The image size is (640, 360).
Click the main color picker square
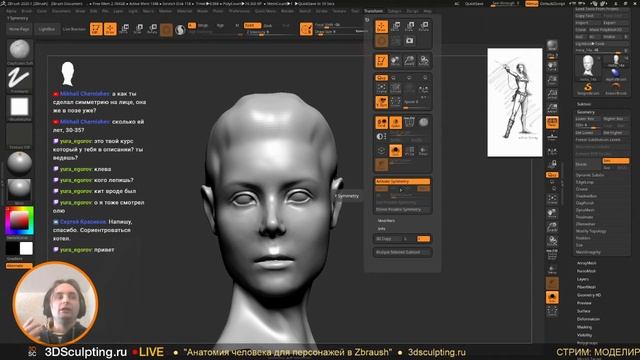(19, 221)
